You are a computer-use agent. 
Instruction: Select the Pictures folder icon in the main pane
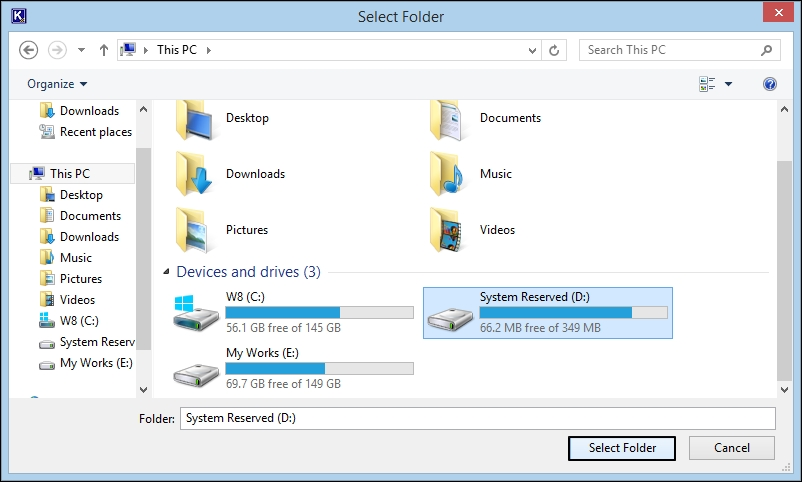click(x=194, y=230)
